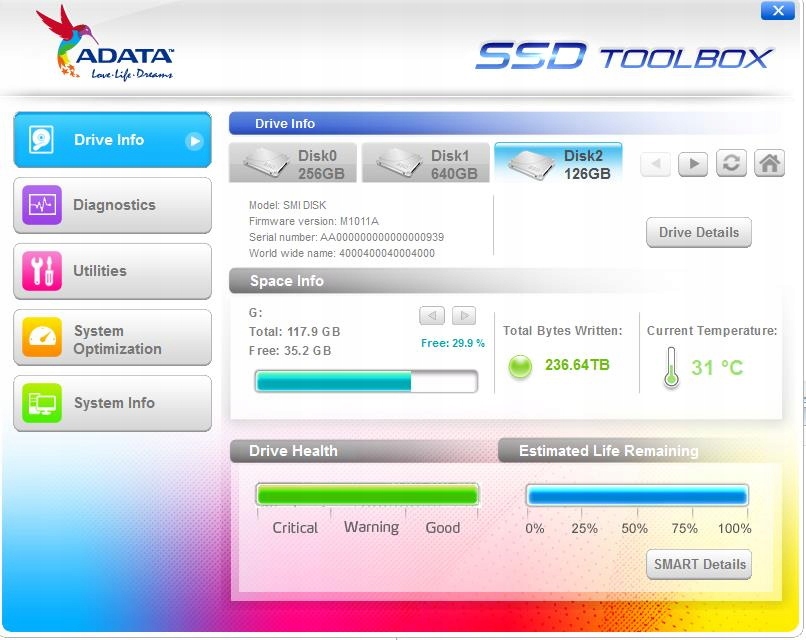Open the Drive Info panel
This screenshot has height=640, width=806.
coord(112,141)
